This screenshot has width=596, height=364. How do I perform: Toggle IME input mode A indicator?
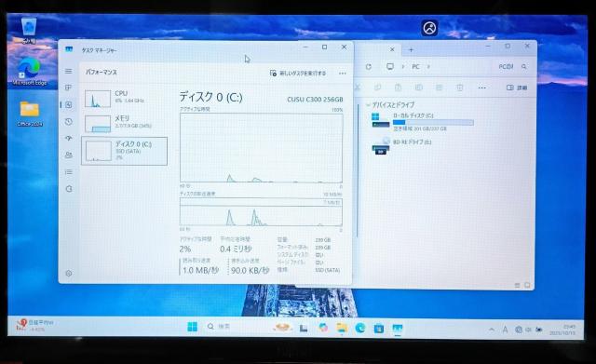point(505,330)
